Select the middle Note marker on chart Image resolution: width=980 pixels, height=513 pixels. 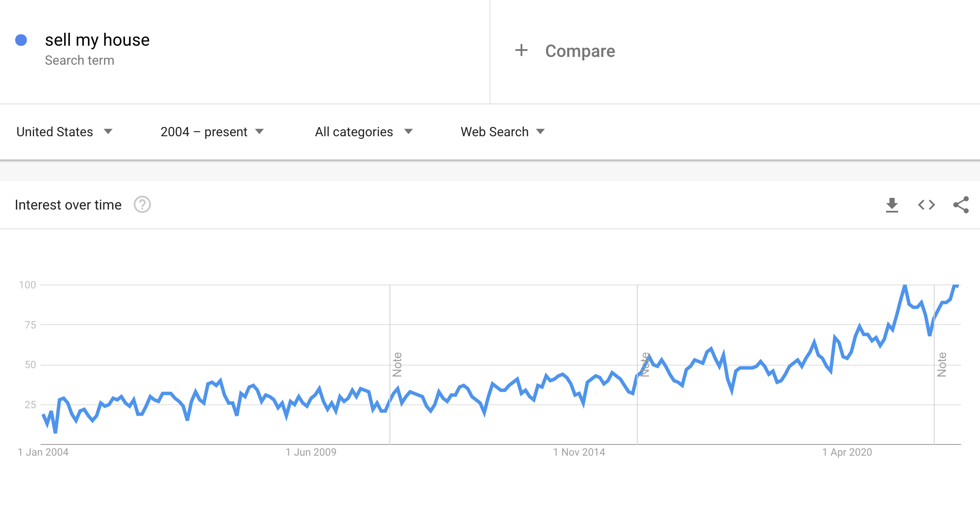[645, 364]
